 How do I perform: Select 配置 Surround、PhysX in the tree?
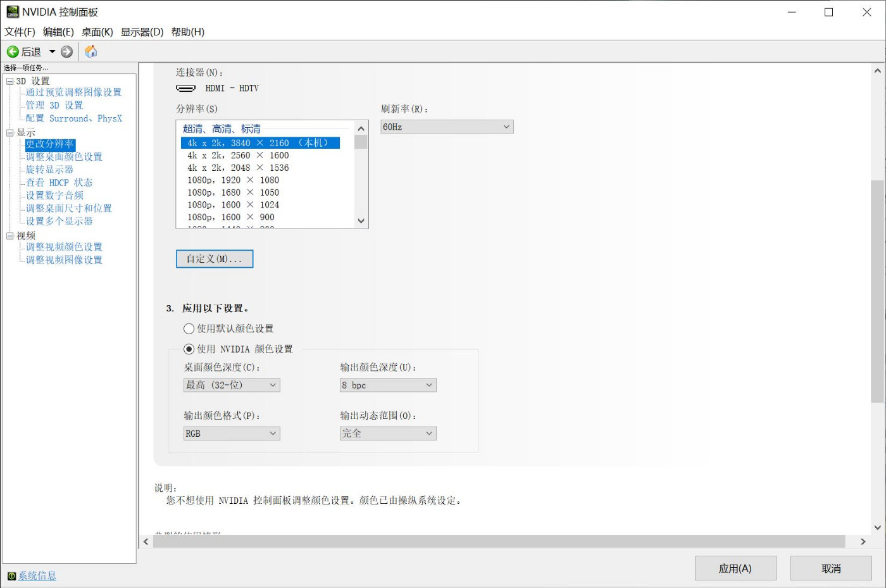(73, 118)
